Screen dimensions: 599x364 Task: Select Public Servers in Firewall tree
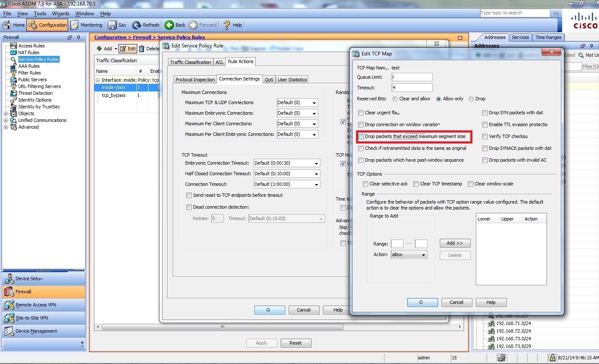(x=33, y=80)
